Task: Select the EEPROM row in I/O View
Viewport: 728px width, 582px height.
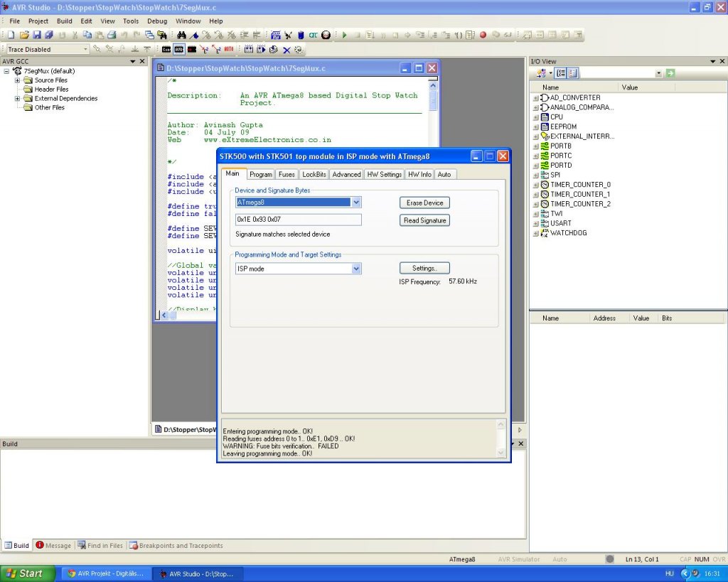Action: pyautogui.click(x=563, y=126)
